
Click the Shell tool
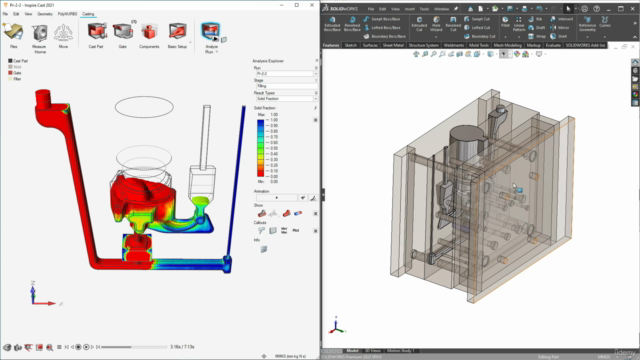click(x=558, y=36)
